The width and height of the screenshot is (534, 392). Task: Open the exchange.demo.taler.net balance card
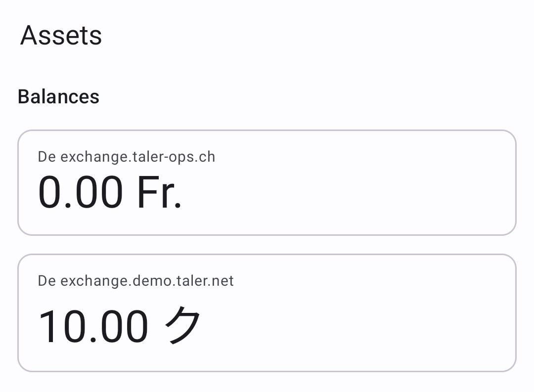click(x=267, y=311)
